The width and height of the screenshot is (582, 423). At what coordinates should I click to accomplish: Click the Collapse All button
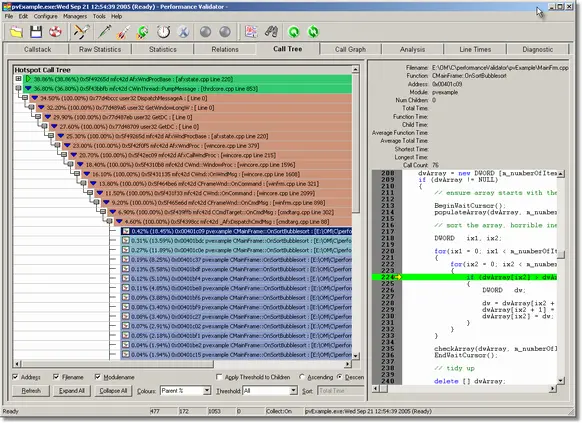pos(113,391)
